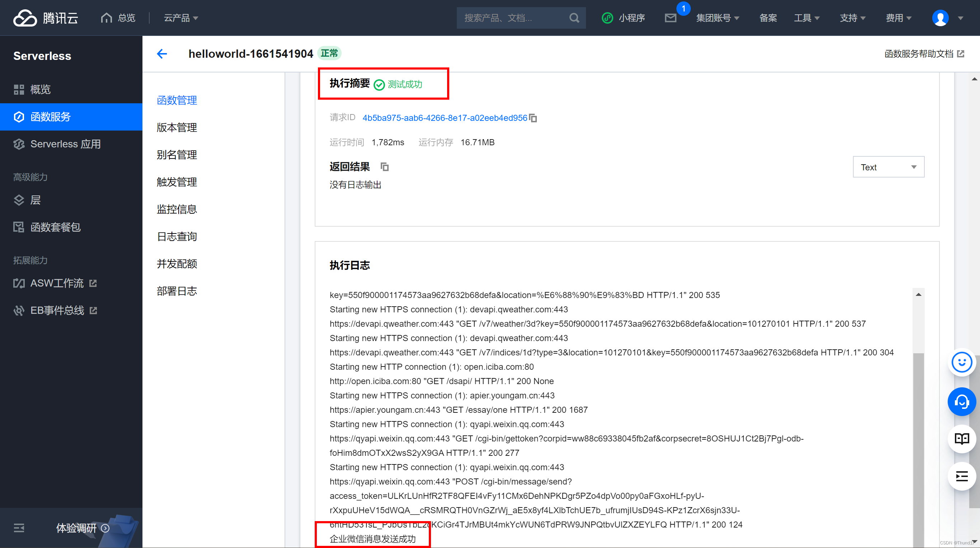Open the message inbox envelope icon
The height and width of the screenshot is (548, 980).
coord(670,18)
